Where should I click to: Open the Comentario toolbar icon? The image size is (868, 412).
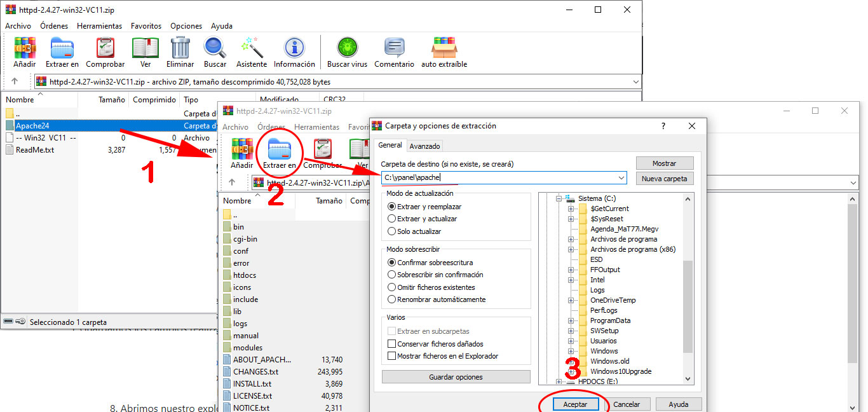coord(394,52)
